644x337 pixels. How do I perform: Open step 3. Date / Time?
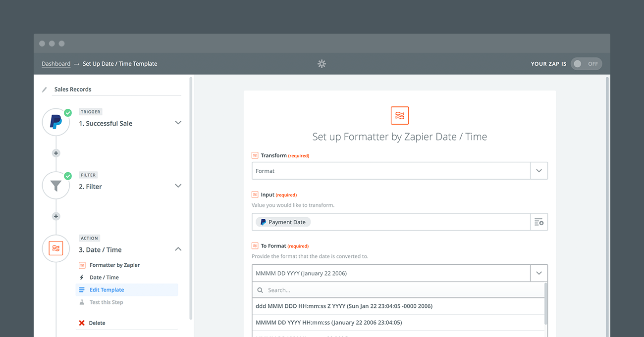point(100,250)
